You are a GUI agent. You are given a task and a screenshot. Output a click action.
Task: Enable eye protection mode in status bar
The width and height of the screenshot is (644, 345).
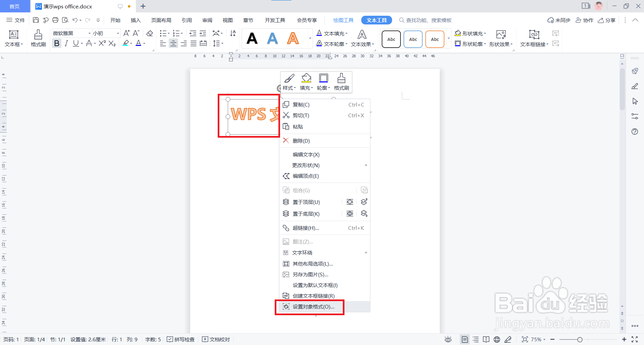[448, 339]
